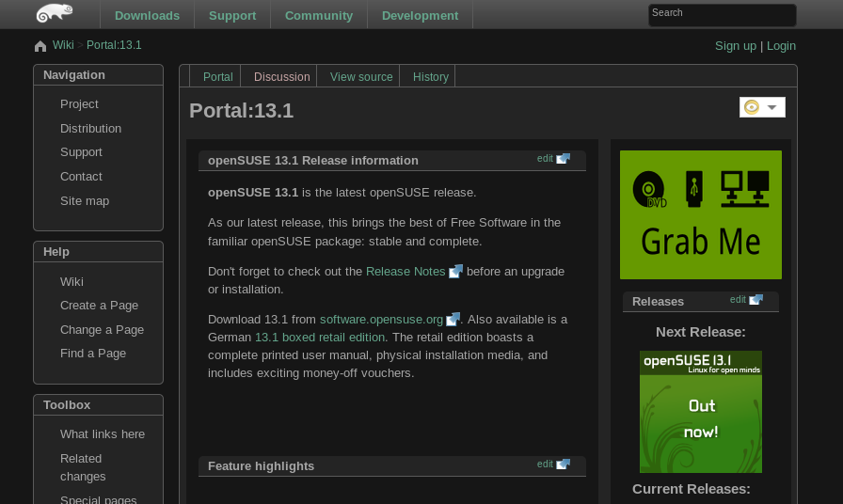
Task: Open Support in Navigation sidebar
Action: 81,152
